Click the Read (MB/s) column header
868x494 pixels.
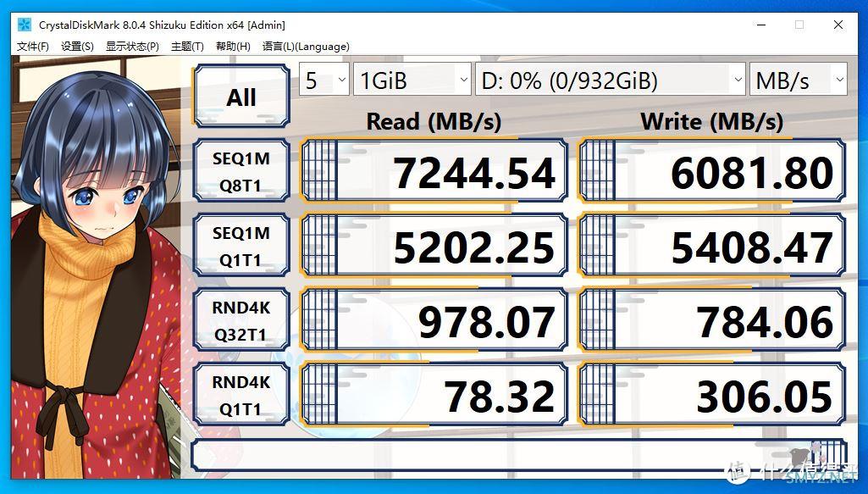pos(434,121)
